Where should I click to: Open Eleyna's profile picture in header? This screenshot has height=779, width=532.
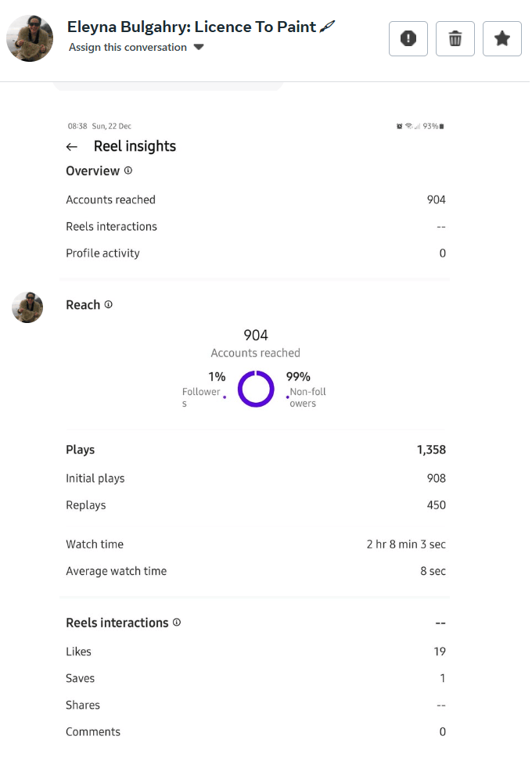point(30,38)
